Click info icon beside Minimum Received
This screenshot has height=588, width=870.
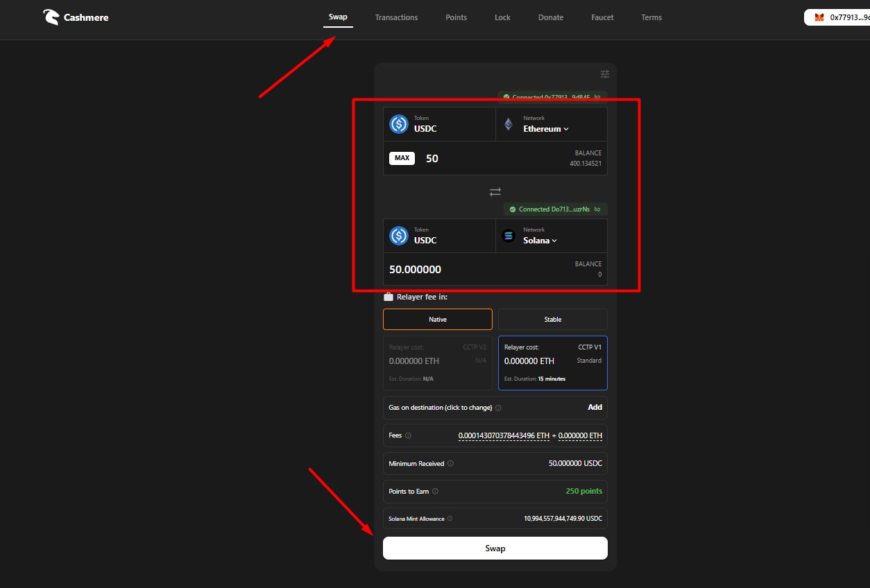(x=450, y=464)
